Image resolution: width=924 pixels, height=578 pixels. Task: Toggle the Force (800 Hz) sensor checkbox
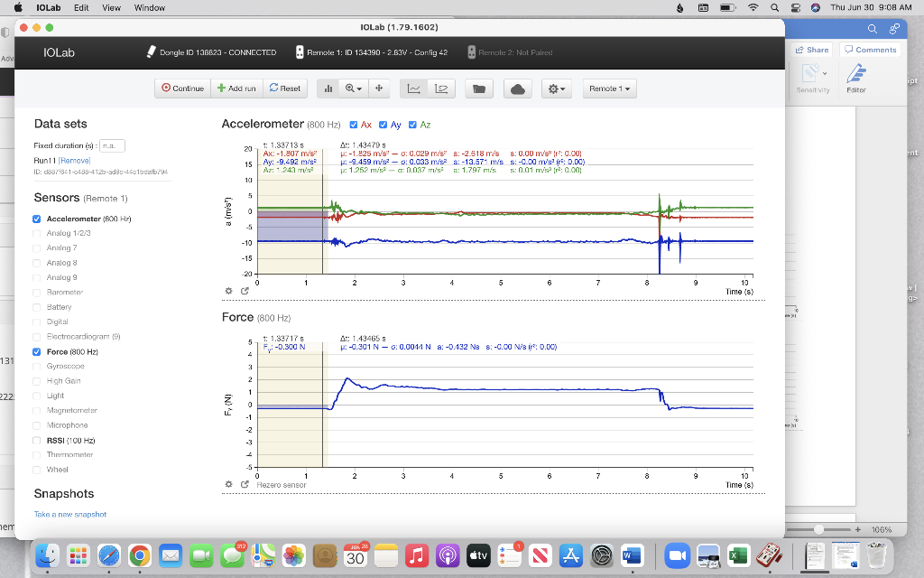coord(36,351)
